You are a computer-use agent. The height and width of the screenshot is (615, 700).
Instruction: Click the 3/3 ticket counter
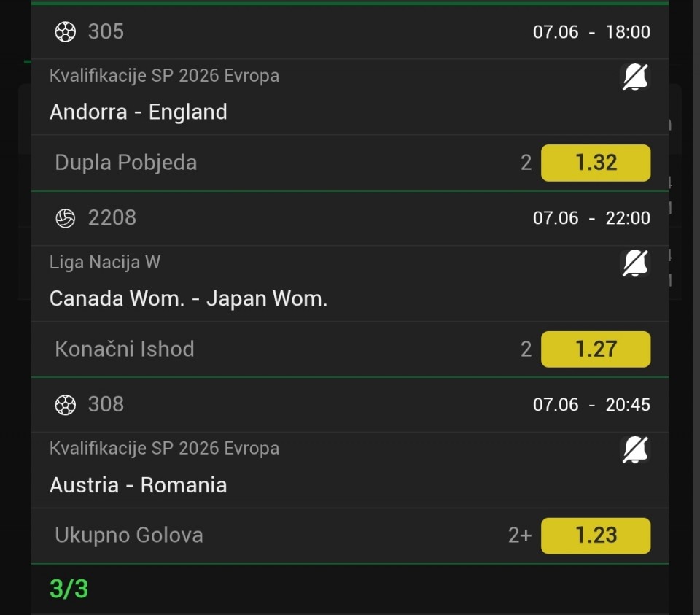click(x=69, y=589)
